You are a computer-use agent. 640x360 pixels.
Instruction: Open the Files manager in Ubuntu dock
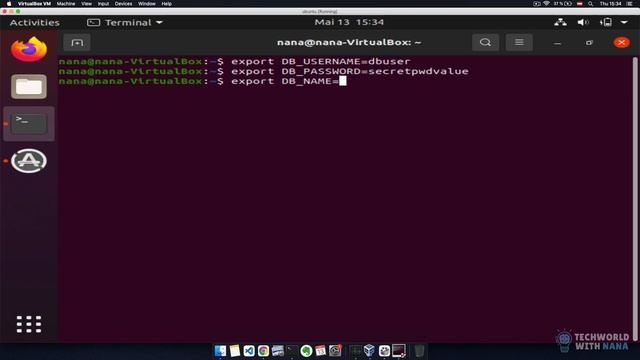tap(29, 87)
